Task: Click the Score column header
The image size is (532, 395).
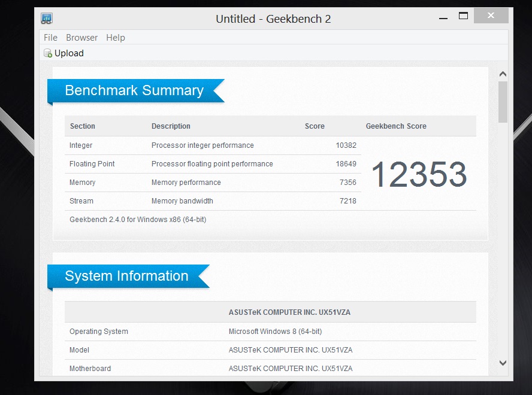Action: point(315,126)
